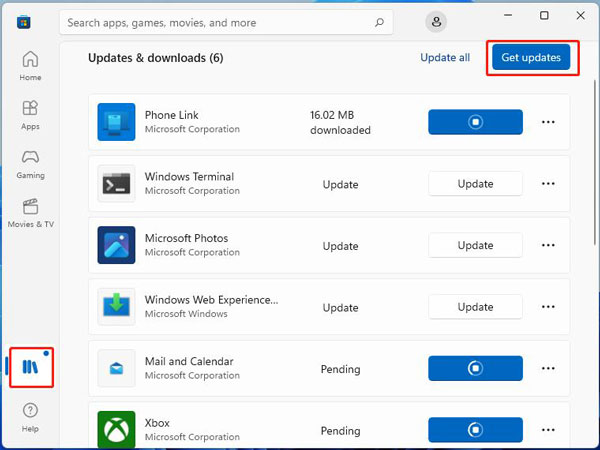Screen dimensions: 600x450
Task: Click the Update status text for Windows Terminal
Action: pyautogui.click(x=340, y=184)
